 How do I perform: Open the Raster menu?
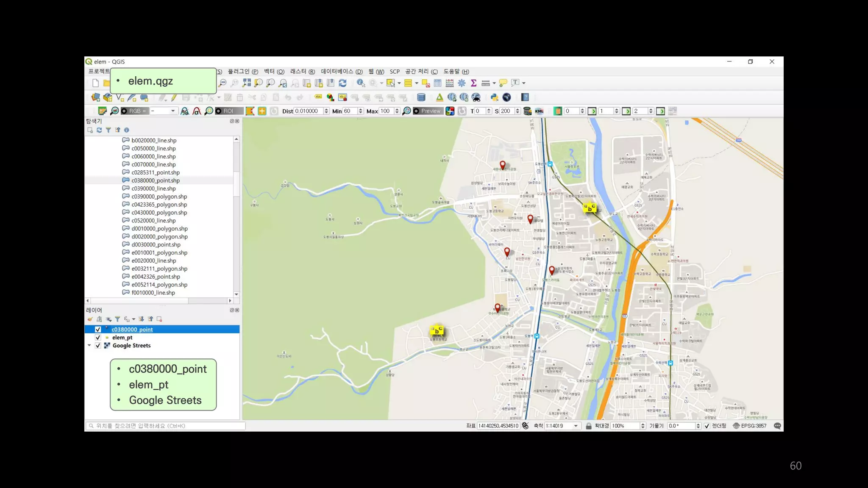coord(302,72)
